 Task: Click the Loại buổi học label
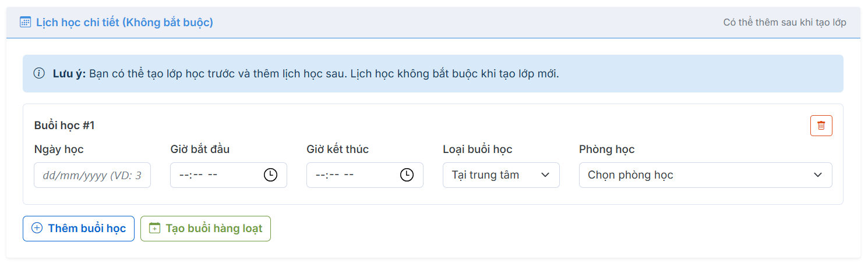pos(477,149)
